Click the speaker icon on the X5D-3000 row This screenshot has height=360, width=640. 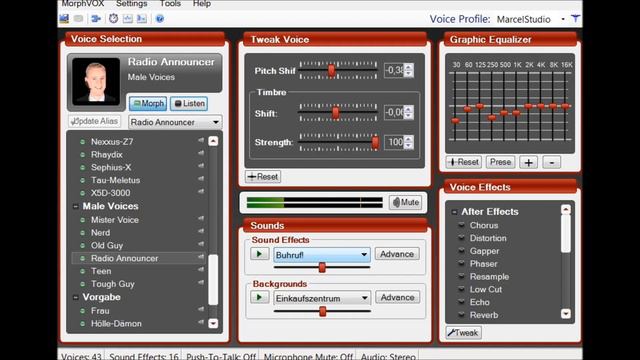click(x=201, y=191)
